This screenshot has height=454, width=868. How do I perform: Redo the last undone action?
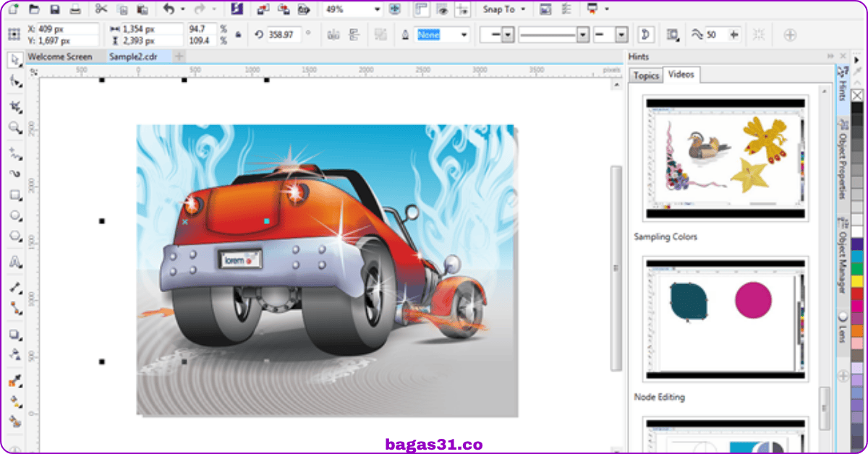click(200, 9)
